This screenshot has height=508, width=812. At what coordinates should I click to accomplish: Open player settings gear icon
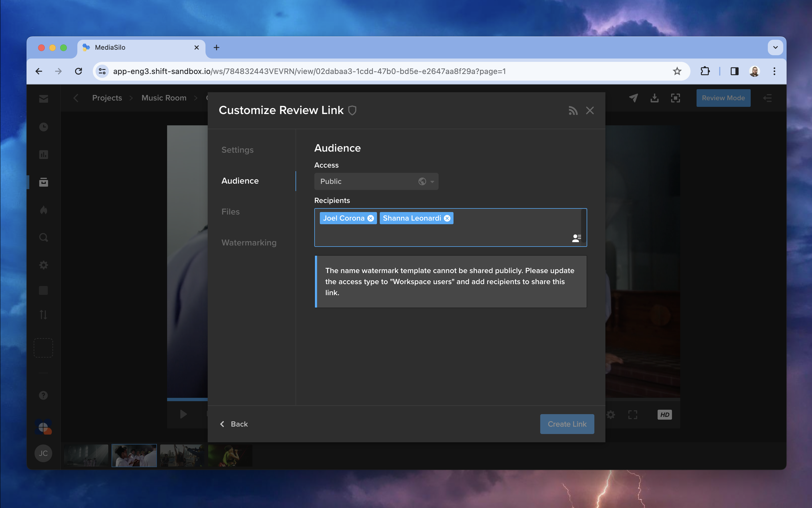pyautogui.click(x=611, y=415)
